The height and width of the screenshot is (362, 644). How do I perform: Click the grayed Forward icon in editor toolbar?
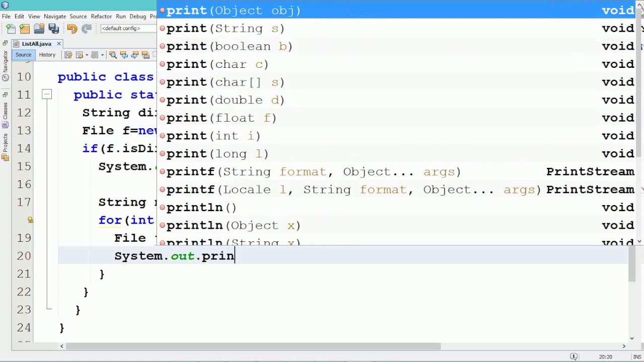pyautogui.click(x=94, y=55)
